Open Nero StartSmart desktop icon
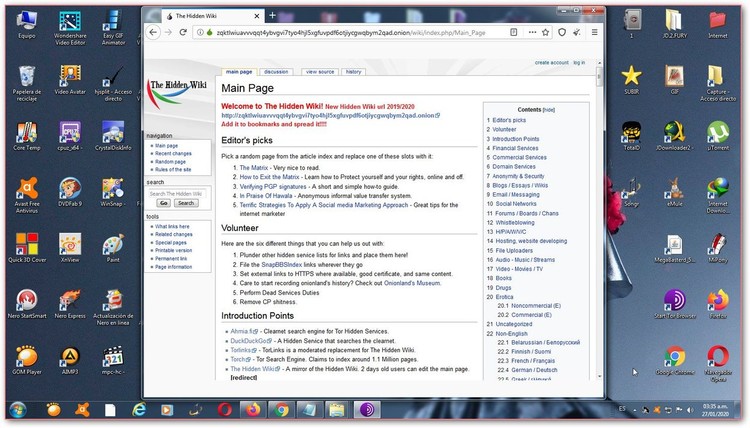750x428 pixels. 27,304
